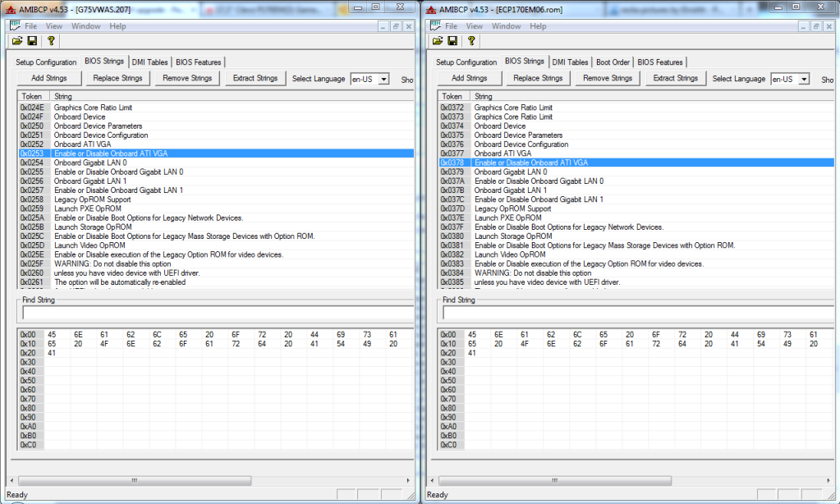The height and width of the screenshot is (504, 840).
Task: Click Add Strings in ECP170EM06.rom window
Action: [x=470, y=78]
